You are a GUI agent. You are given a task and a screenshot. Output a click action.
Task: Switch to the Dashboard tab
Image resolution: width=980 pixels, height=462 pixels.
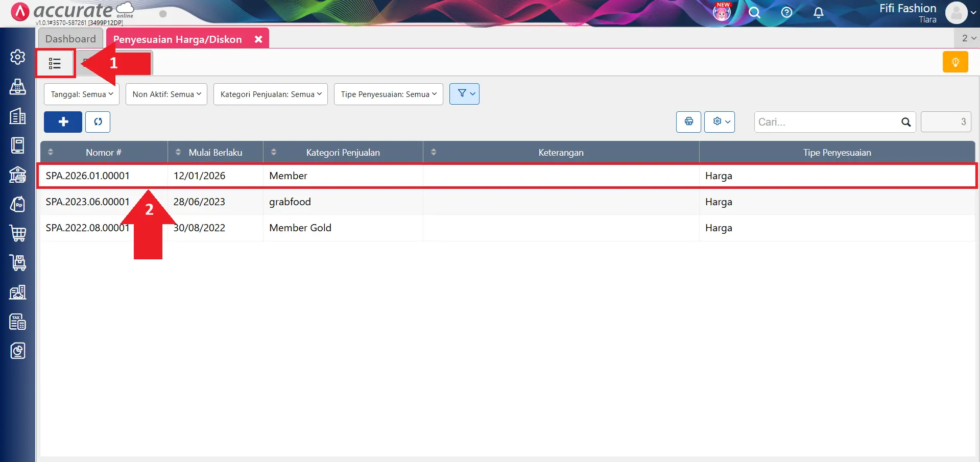coord(70,39)
